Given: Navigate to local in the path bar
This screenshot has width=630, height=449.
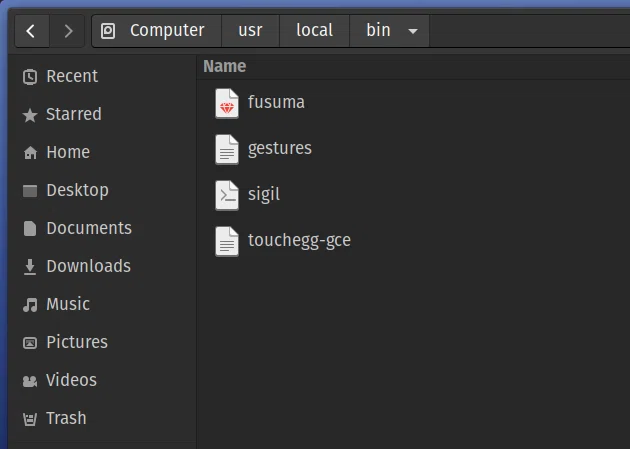Looking at the screenshot, I should point(314,31).
